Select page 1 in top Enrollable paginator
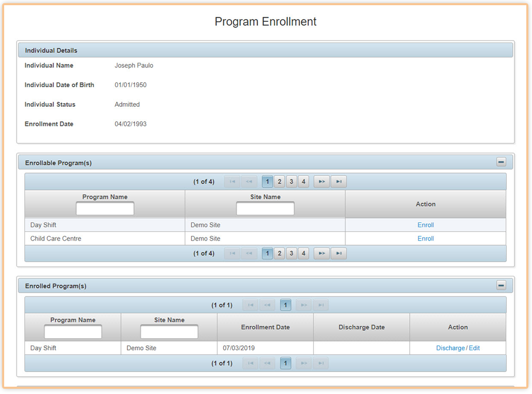Image resolution: width=532 pixels, height=394 pixels. 267,181
